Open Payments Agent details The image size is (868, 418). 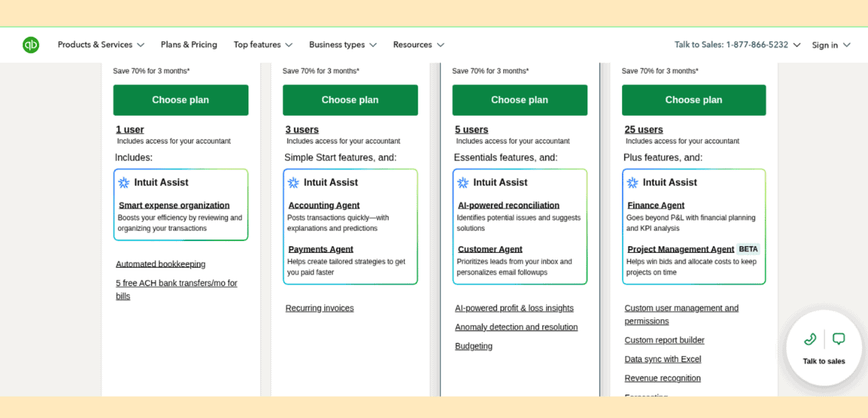coord(321,249)
